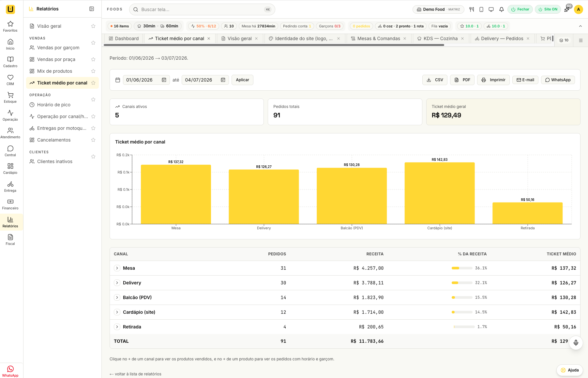Share report via WhatsApp button
Viewport: 588px width, 378px height.
click(x=558, y=80)
